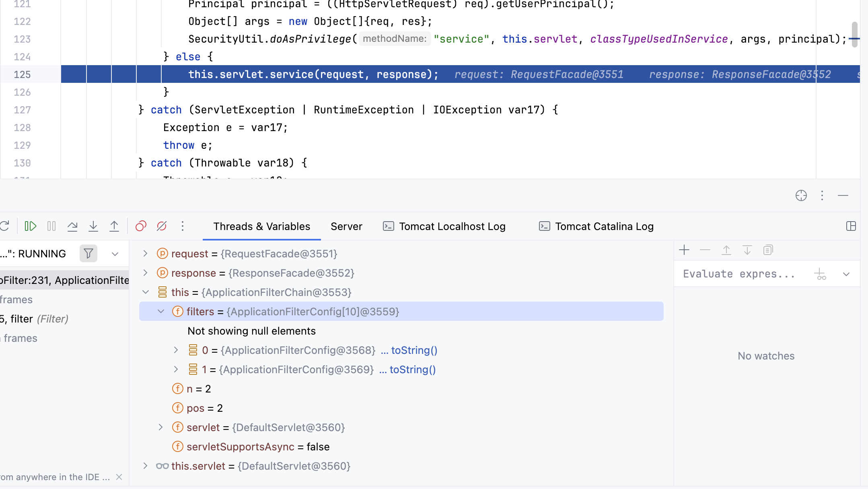Screen dimensions: 868x489
Task: Collapse the filters array node
Action: pyautogui.click(x=161, y=312)
